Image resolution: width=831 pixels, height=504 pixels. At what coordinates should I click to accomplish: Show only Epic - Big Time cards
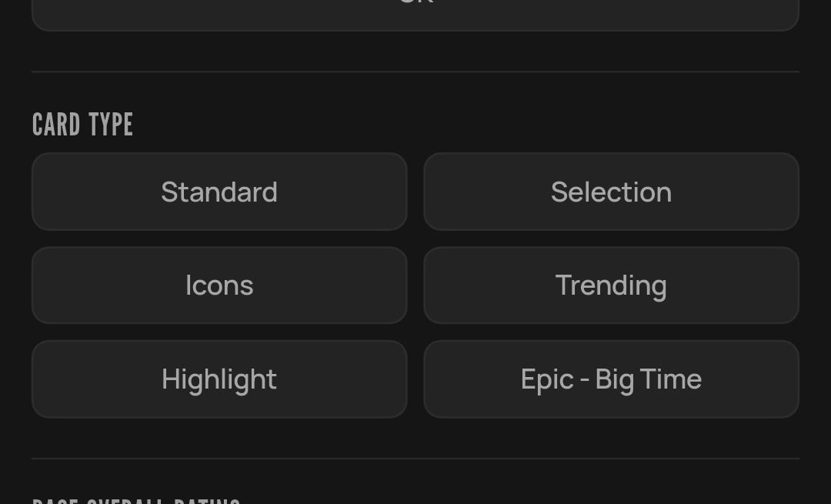click(611, 379)
